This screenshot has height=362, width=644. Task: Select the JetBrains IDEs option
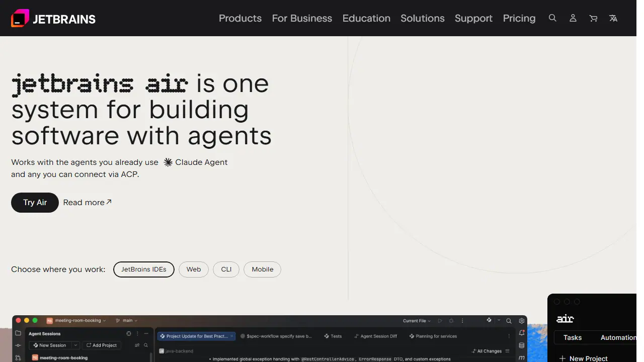(x=144, y=269)
